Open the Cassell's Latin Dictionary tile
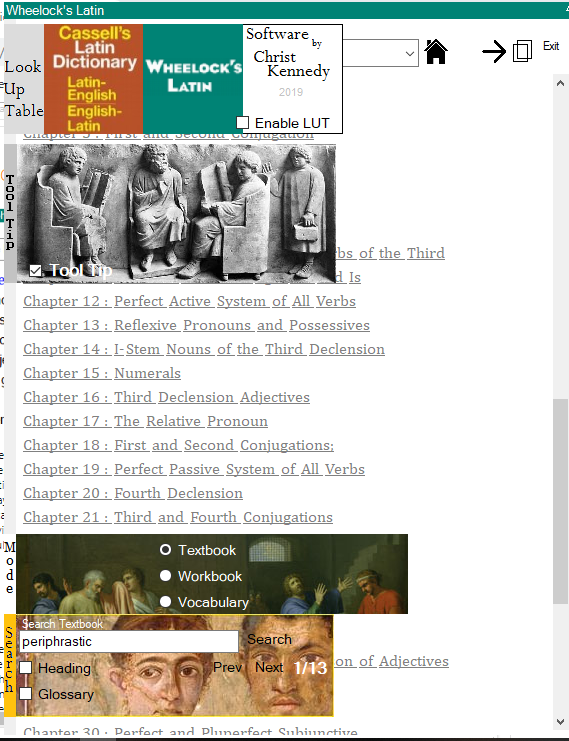569x741 pixels. 94,79
